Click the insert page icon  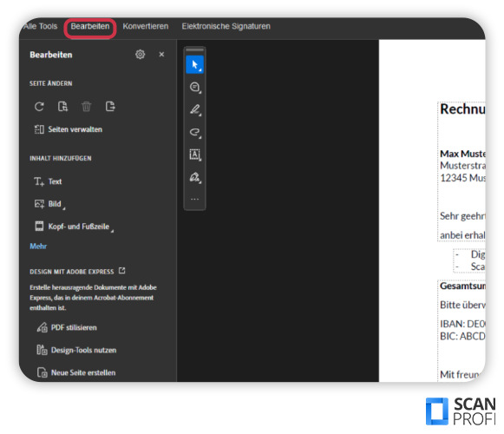point(62,107)
